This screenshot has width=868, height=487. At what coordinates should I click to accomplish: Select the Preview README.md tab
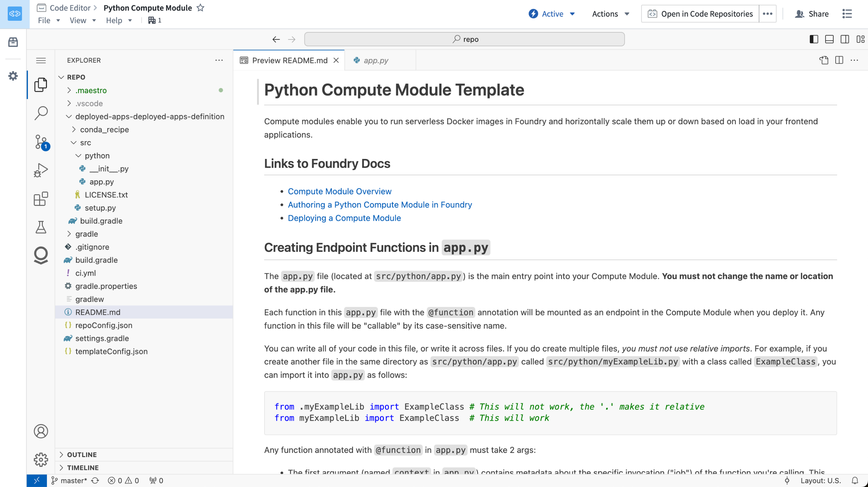point(289,60)
